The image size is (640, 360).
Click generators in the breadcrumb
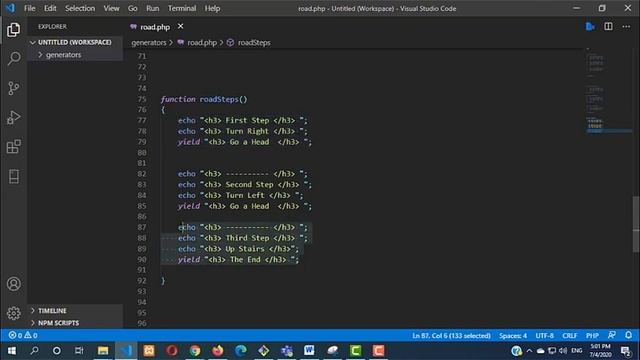tap(149, 42)
